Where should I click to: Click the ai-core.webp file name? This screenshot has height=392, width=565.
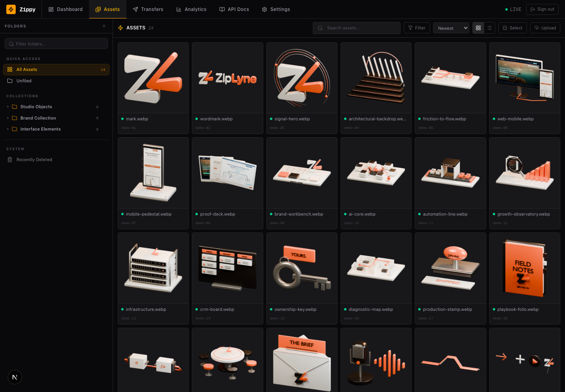pos(362,214)
